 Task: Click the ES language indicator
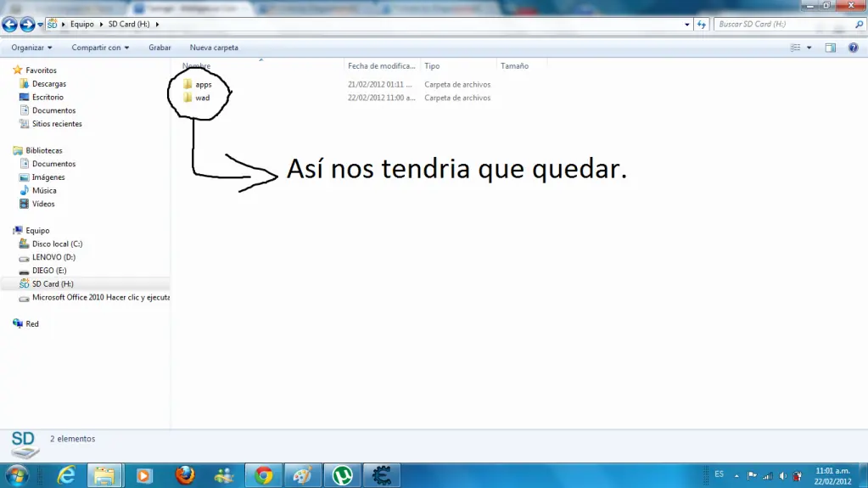click(719, 474)
